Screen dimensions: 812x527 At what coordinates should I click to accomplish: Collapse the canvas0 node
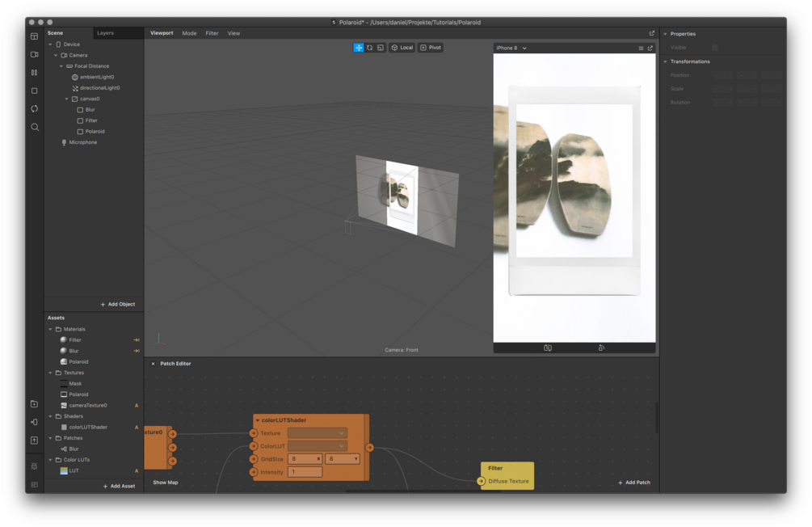67,99
